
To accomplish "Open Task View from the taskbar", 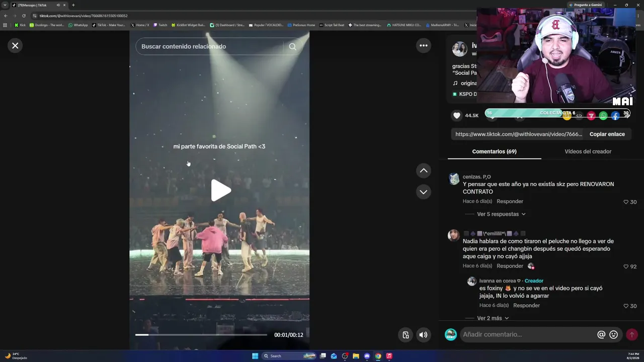I will pos(323,356).
